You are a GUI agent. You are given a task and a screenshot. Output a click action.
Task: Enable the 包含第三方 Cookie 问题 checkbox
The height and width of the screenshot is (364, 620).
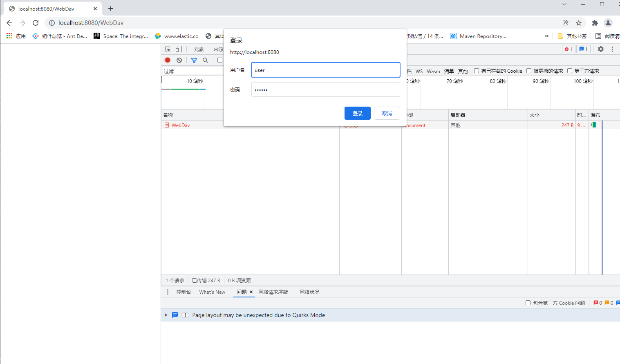click(x=528, y=303)
